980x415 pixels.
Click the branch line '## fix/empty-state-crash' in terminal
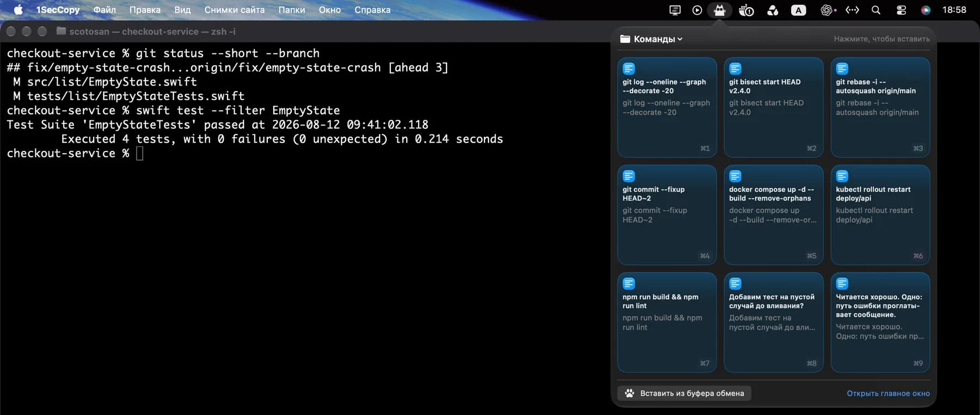(227, 68)
